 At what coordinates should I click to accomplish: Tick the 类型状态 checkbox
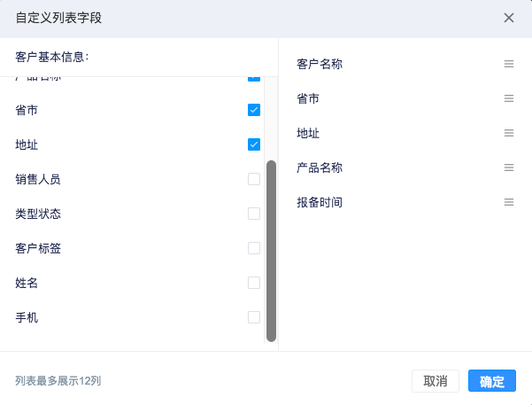pos(254,214)
